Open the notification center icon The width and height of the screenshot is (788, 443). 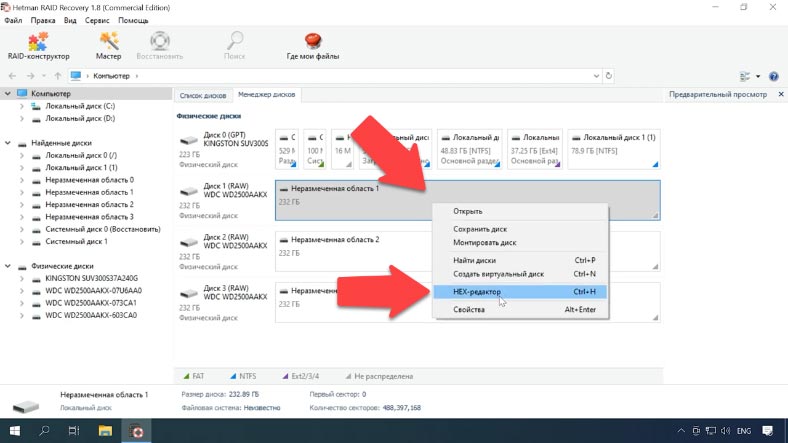coord(767,431)
